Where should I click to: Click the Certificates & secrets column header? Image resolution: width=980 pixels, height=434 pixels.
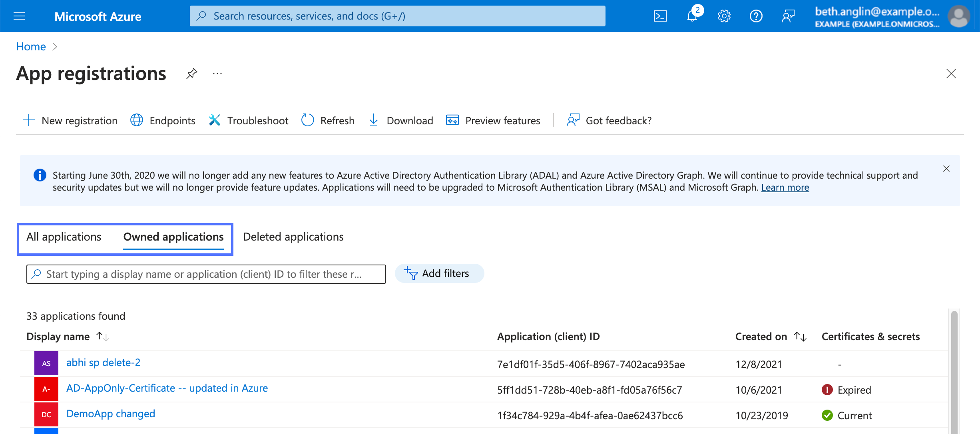(x=870, y=336)
